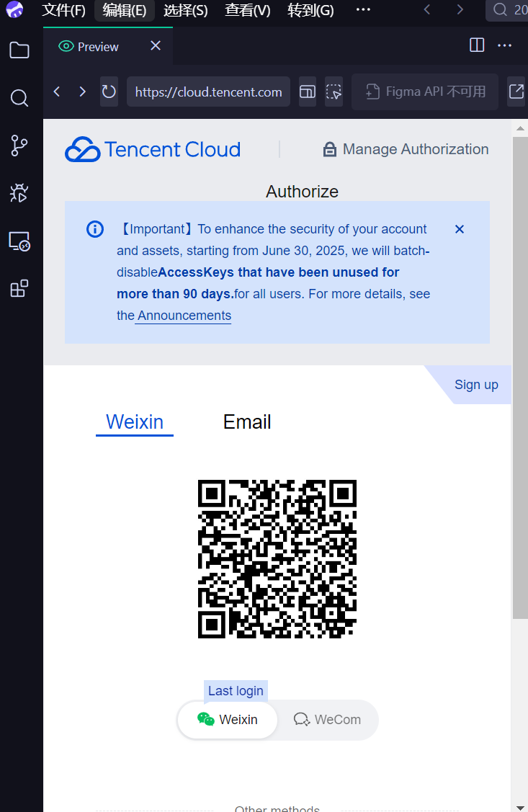The image size is (528, 812).
Task: Click the preview URL address field
Action: (208, 92)
